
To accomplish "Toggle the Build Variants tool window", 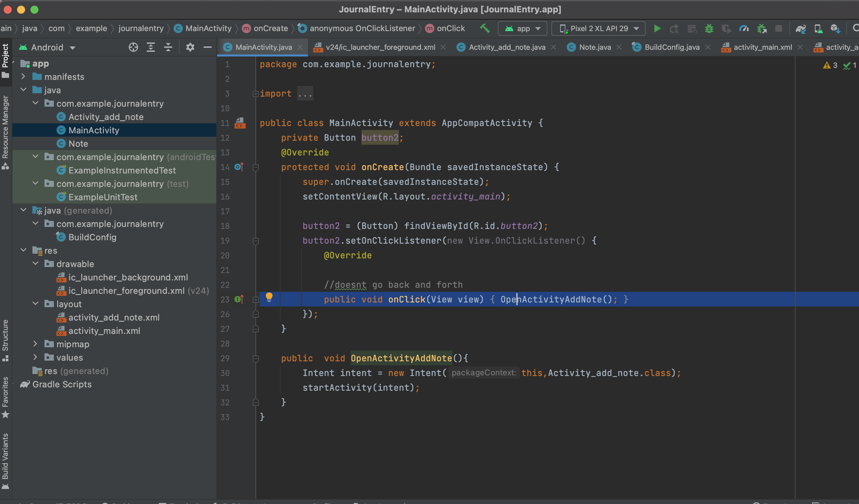I will [x=5, y=460].
